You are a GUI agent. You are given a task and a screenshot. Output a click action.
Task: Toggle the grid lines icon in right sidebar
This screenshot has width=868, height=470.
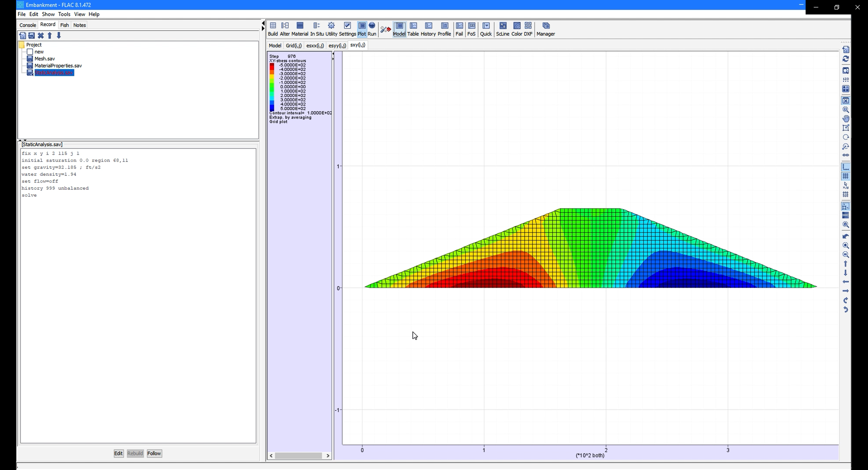(845, 176)
